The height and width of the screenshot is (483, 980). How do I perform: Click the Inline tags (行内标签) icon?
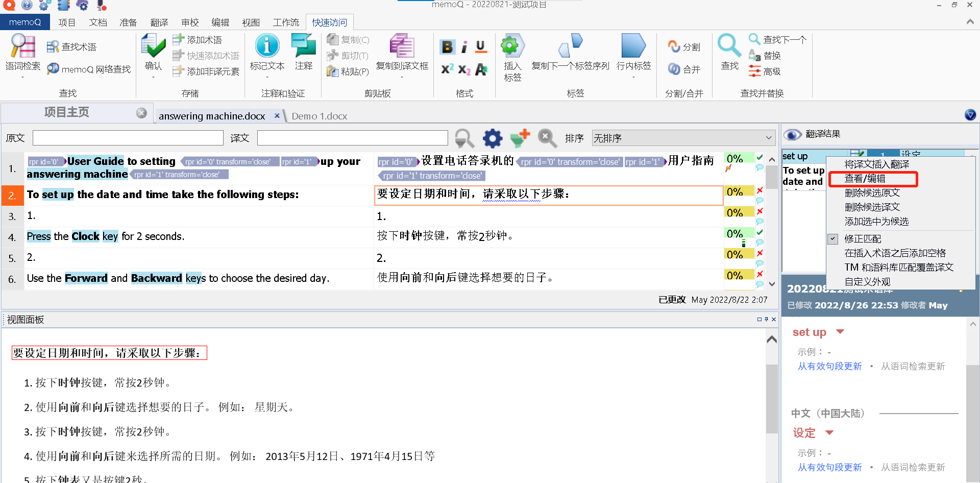point(633,46)
